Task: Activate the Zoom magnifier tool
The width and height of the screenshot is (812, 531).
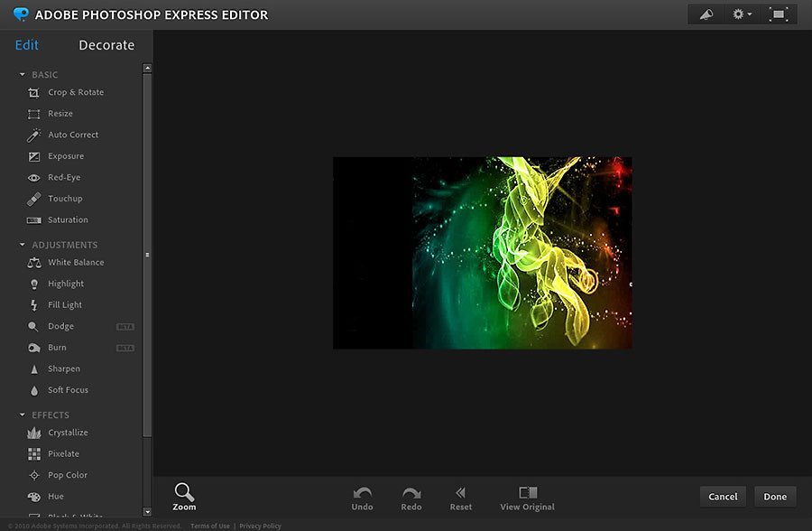Action: coord(184,496)
